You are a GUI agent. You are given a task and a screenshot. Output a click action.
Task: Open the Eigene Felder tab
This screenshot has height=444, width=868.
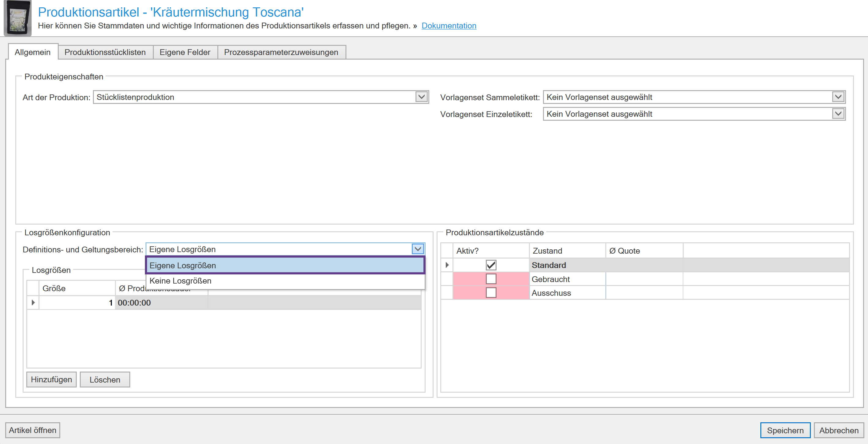click(x=185, y=52)
